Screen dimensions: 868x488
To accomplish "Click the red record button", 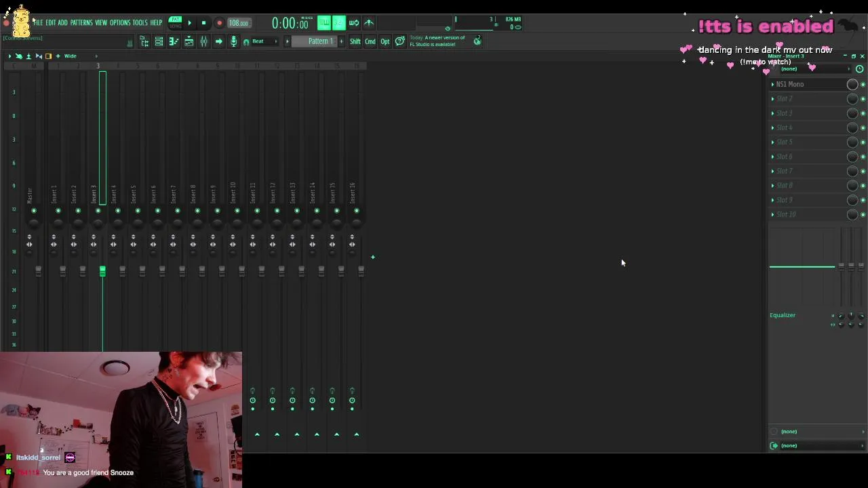I will (219, 23).
